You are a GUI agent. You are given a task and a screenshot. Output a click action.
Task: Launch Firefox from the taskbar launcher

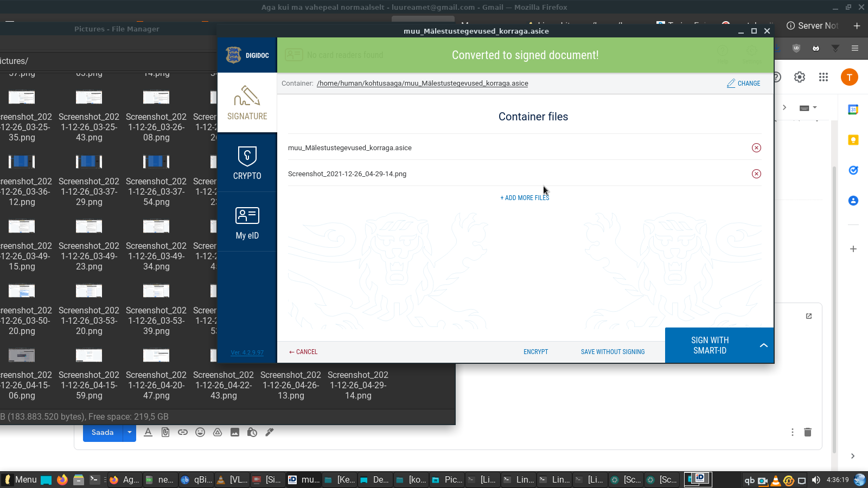pyautogui.click(x=62, y=479)
